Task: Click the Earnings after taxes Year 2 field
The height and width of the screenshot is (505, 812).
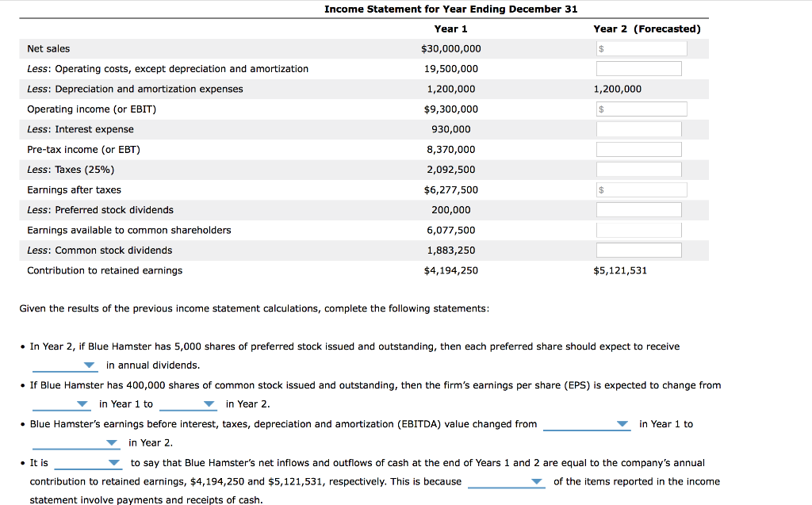Action: point(642,189)
